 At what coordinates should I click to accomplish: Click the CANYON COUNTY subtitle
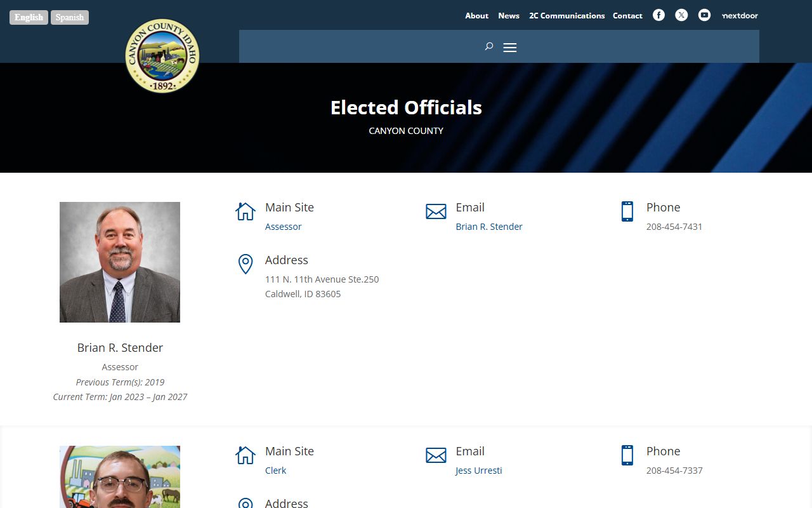[x=406, y=131]
